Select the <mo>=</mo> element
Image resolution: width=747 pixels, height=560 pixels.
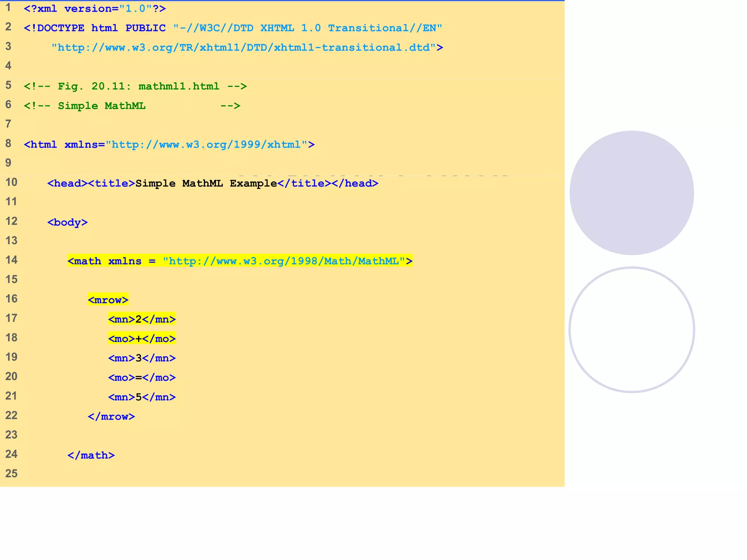[142, 378]
